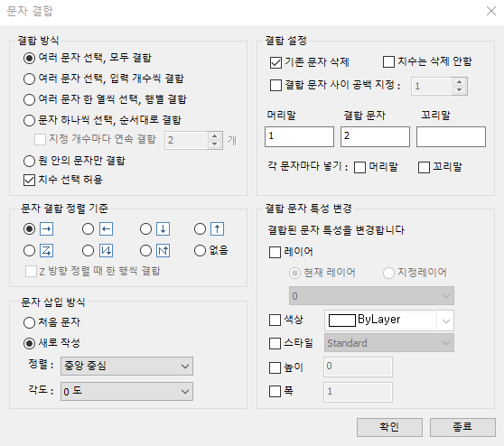This screenshot has height=446, width=504.
Task: Select the reverse-N downward alignment icon
Action: point(106,251)
